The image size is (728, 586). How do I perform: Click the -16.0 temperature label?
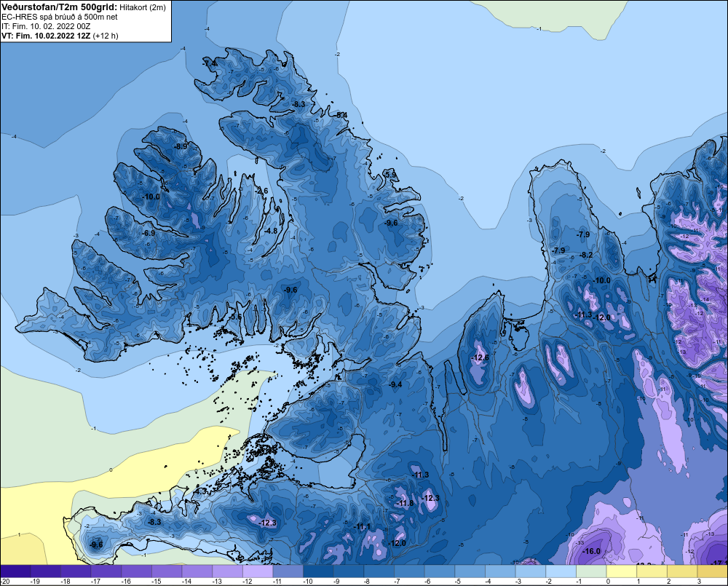pyautogui.click(x=591, y=551)
